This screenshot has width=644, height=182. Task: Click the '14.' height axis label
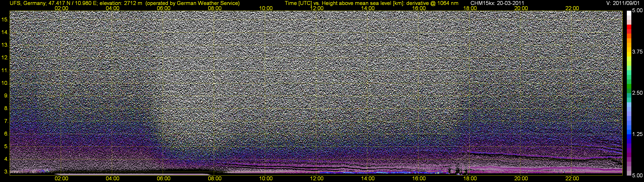pos(5,32)
